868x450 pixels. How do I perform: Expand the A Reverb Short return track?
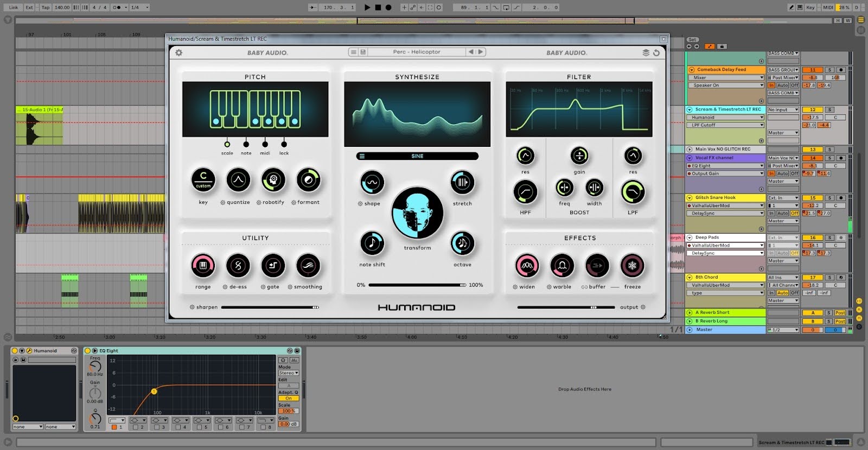click(690, 313)
